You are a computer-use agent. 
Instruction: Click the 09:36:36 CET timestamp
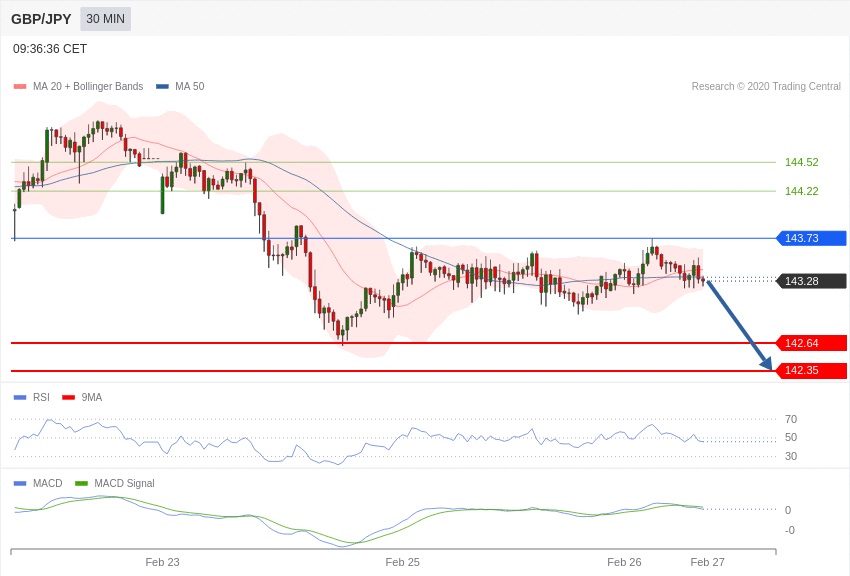click(x=50, y=49)
